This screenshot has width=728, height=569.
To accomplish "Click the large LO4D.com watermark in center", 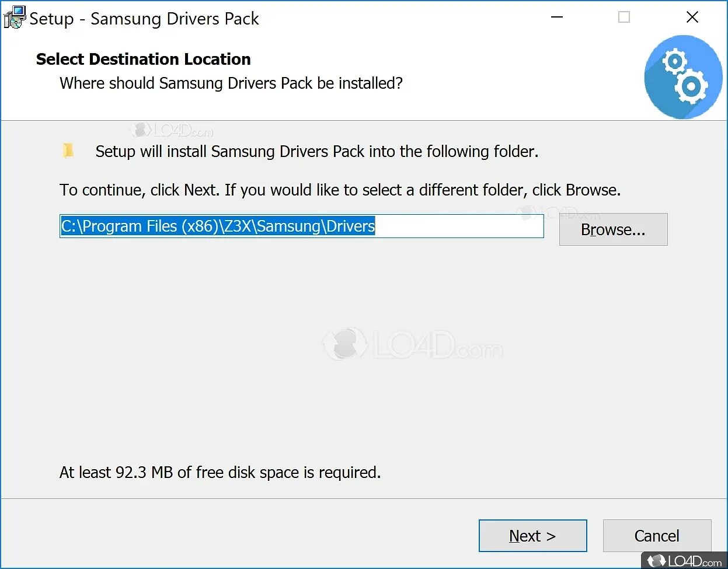I will 412,345.
